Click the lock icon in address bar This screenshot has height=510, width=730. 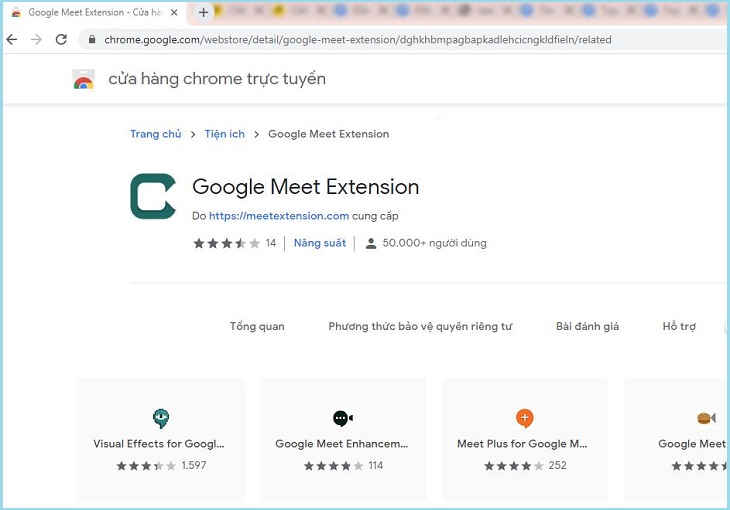tap(92, 40)
